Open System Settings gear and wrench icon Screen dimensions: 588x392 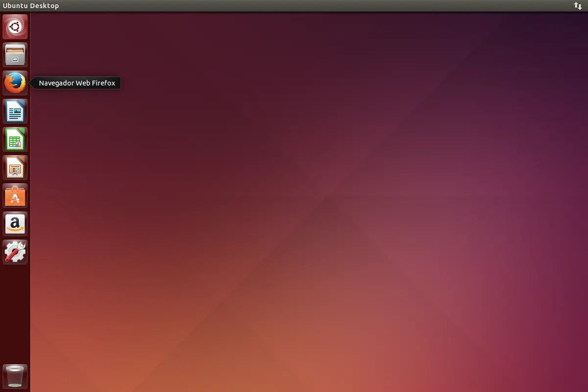[15, 252]
